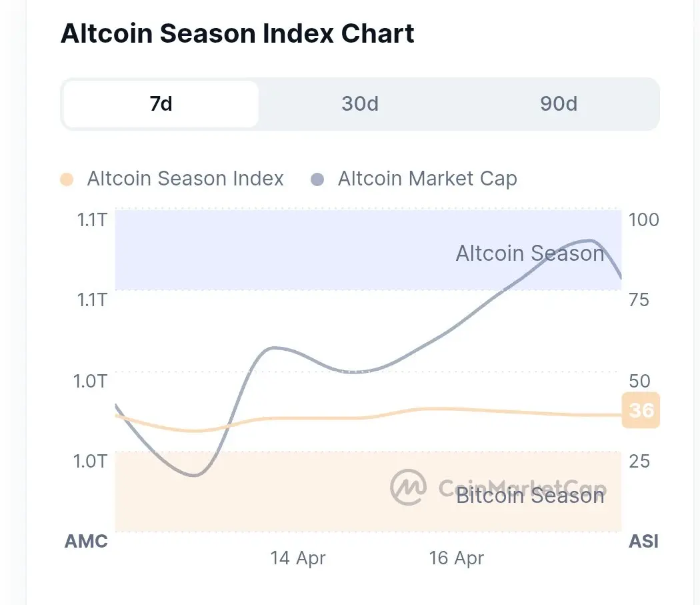Viewport: 700px width, 605px height.
Task: Switch to the 30d time range
Action: (x=360, y=104)
